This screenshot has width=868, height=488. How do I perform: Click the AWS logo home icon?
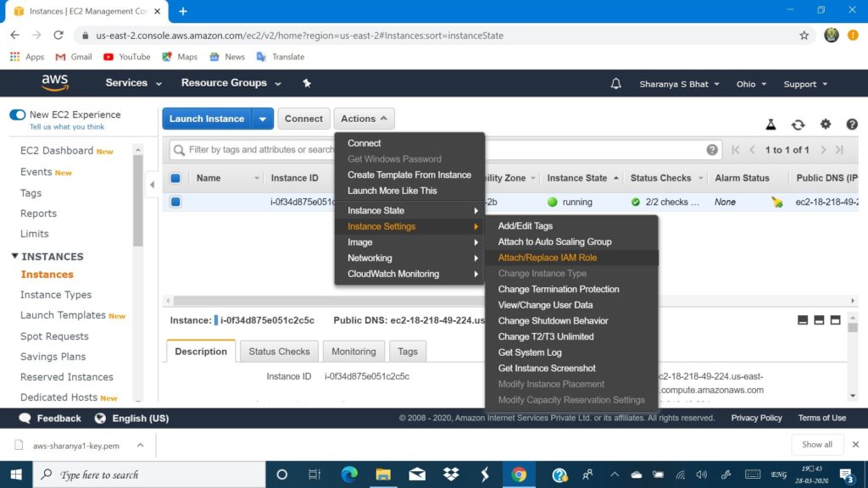[55, 83]
